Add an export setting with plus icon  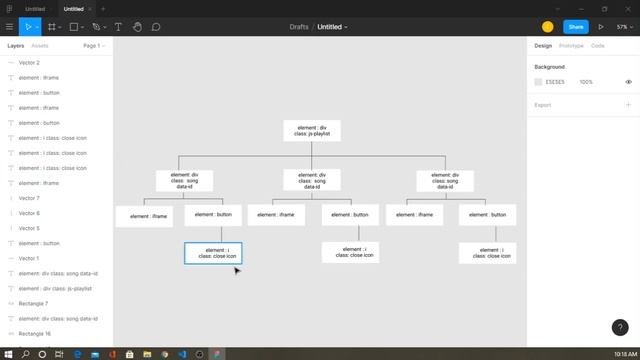click(629, 105)
